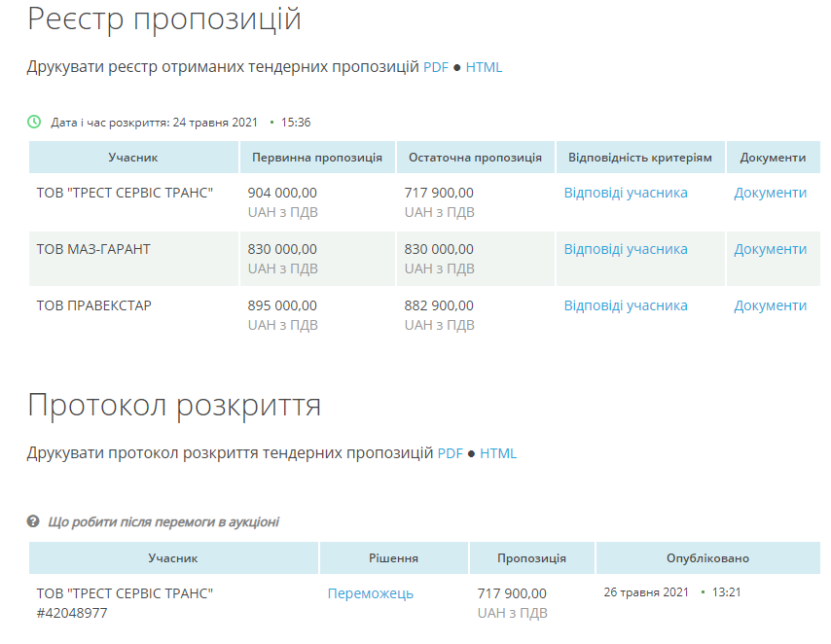Select ТОВ "ТРЕСТ СЕРВІС ТРАНС" in registry table

(x=125, y=193)
